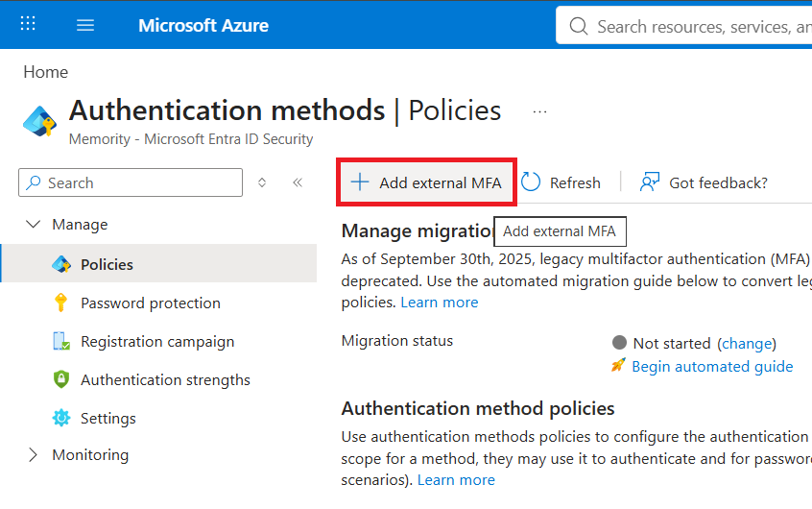
Task: Click the Settings gear icon
Action: click(61, 418)
